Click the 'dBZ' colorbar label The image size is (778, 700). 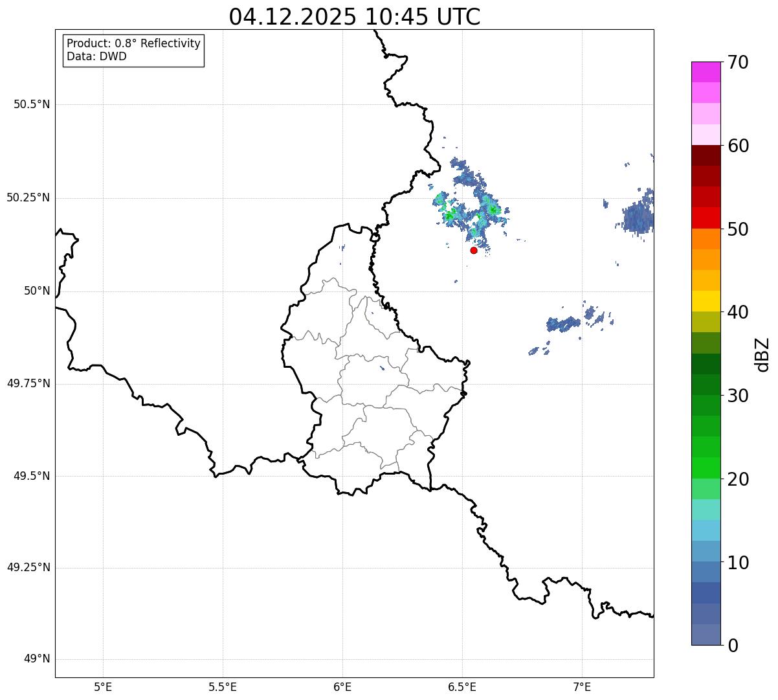[762, 354]
